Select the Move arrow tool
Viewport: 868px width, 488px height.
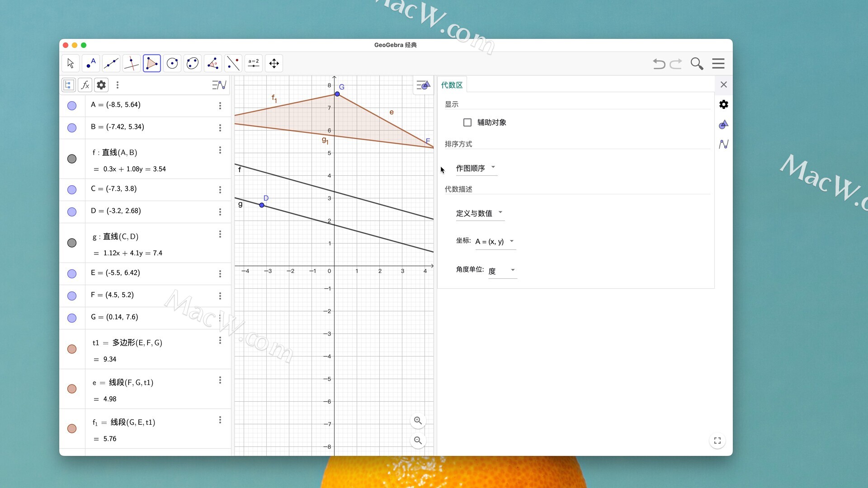71,63
